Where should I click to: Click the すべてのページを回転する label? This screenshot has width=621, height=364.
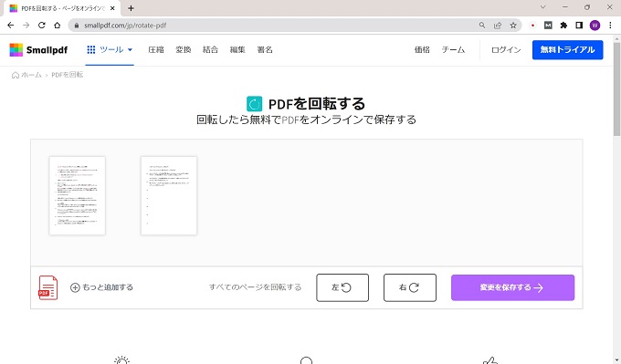(255, 287)
